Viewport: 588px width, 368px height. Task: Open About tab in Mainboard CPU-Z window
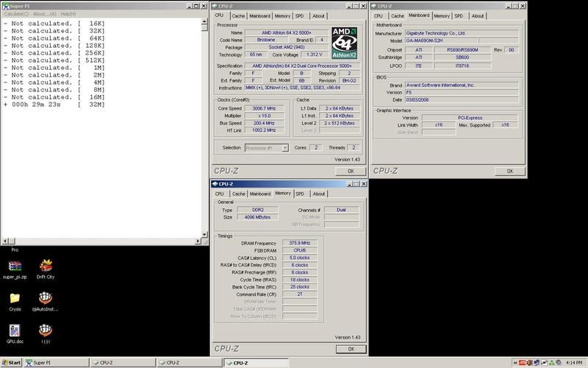click(x=478, y=15)
